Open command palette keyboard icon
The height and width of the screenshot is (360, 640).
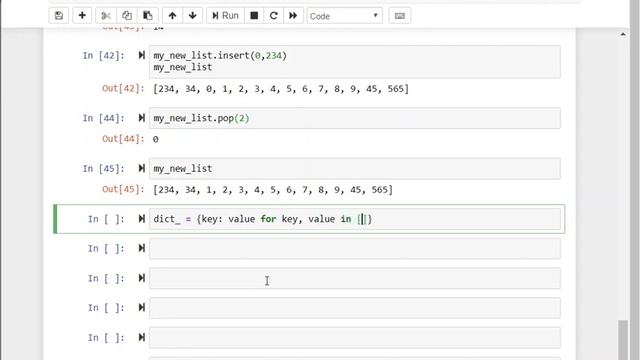(400, 16)
